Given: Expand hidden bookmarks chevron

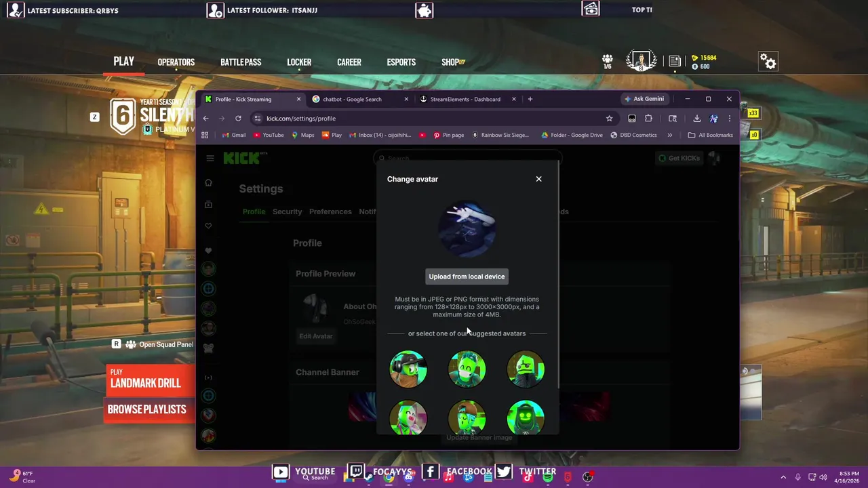Looking at the screenshot, I should 669,135.
